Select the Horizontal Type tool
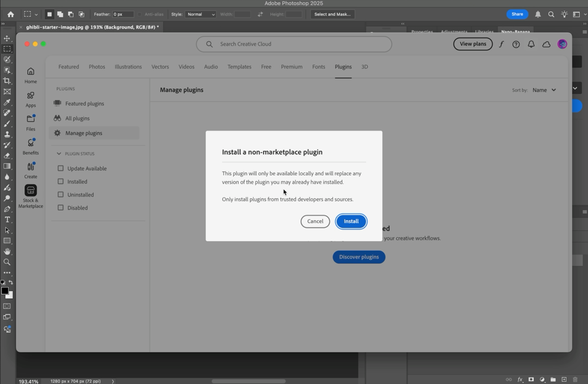Screen dimensions: 588x384 pos(7,220)
